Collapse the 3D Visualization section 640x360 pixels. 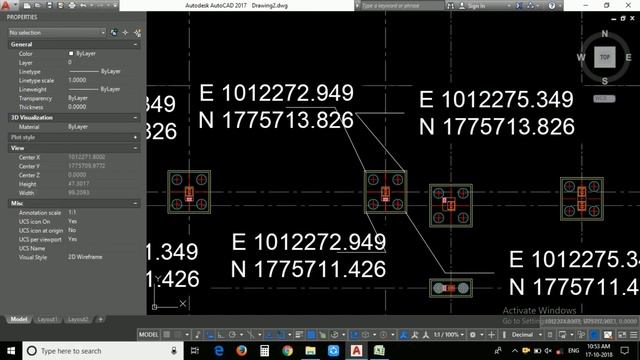pos(136,118)
